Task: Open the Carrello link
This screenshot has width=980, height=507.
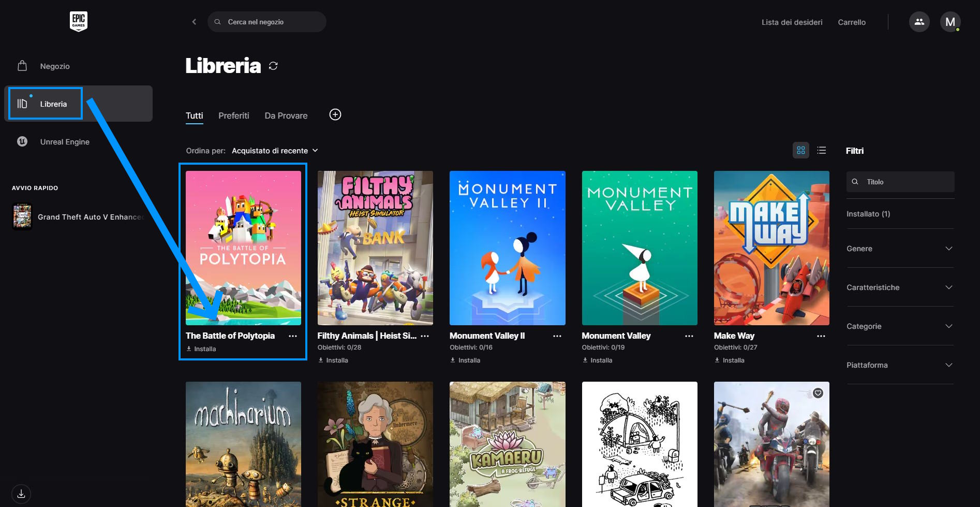Action: coord(852,22)
